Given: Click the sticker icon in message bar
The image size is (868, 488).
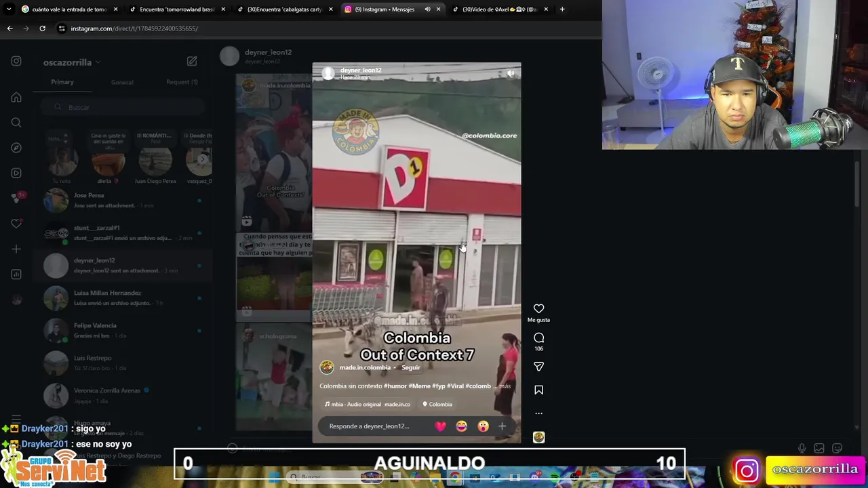Looking at the screenshot, I should click(x=837, y=448).
